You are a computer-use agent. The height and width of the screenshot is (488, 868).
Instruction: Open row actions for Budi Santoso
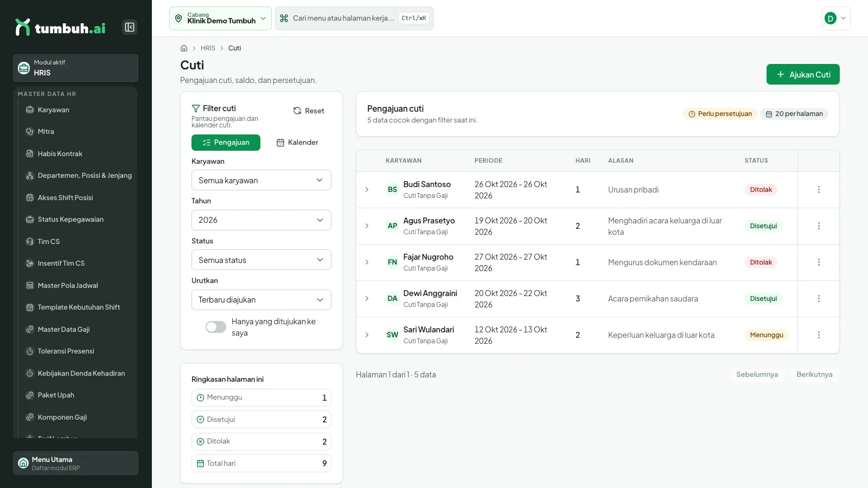click(819, 190)
